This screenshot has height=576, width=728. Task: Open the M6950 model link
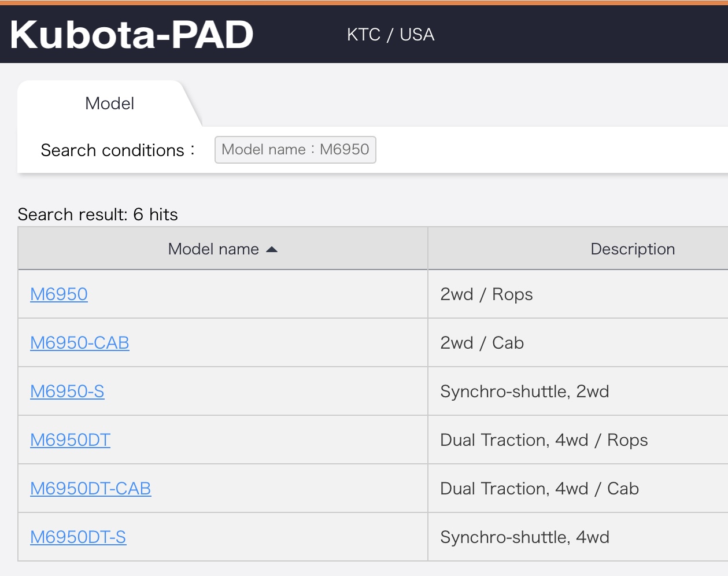coord(59,294)
